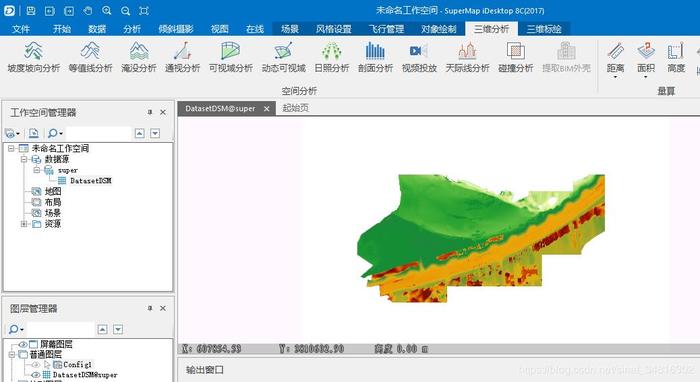This screenshot has height=382, width=700.
Task: Switch to the 数据 ribbon tab
Action: tap(97, 29)
